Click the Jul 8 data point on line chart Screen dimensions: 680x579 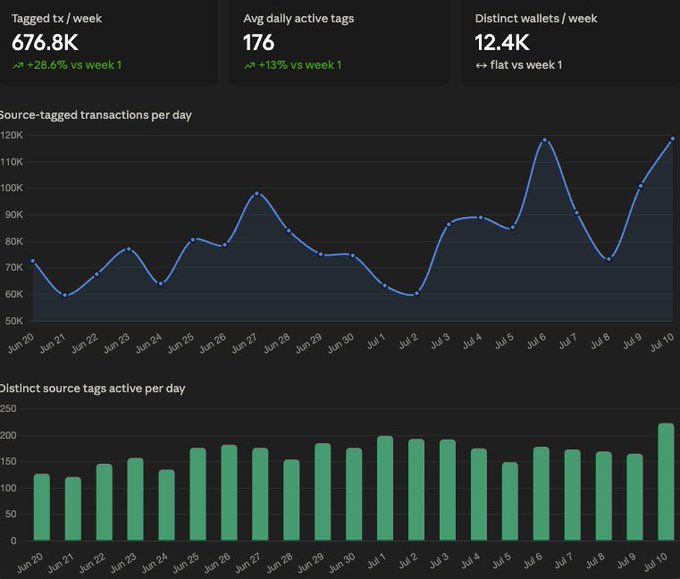pos(609,259)
